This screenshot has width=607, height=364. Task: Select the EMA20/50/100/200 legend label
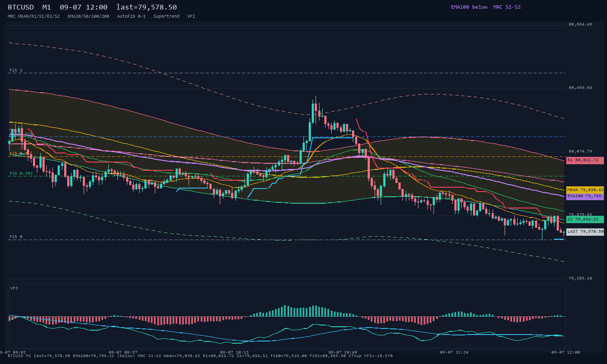pyautogui.click(x=88, y=16)
